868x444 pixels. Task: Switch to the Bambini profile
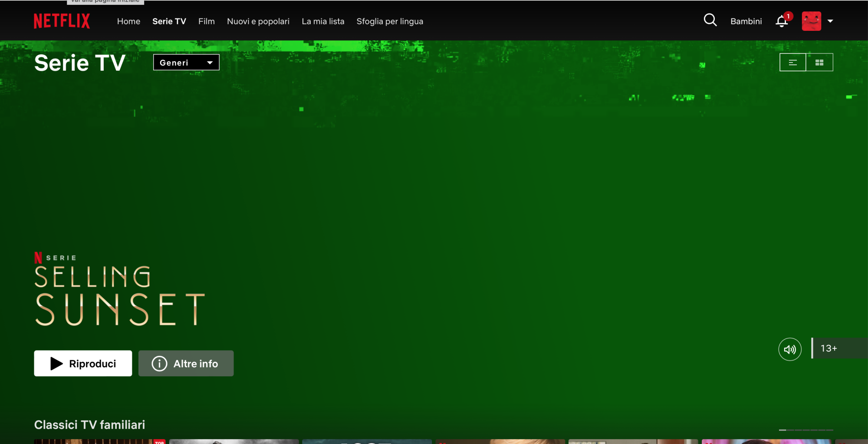tap(746, 21)
